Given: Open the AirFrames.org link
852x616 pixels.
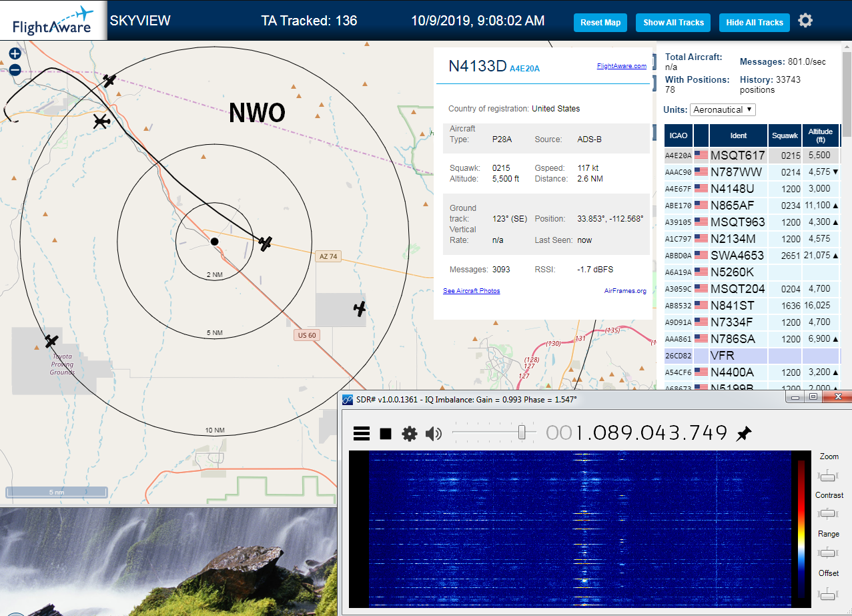Looking at the screenshot, I should [x=625, y=291].
